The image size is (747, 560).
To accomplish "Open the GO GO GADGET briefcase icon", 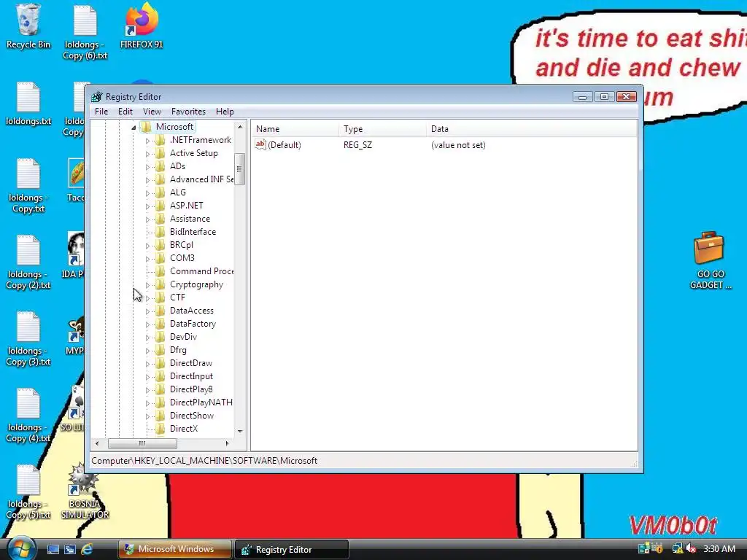I will [x=710, y=261].
